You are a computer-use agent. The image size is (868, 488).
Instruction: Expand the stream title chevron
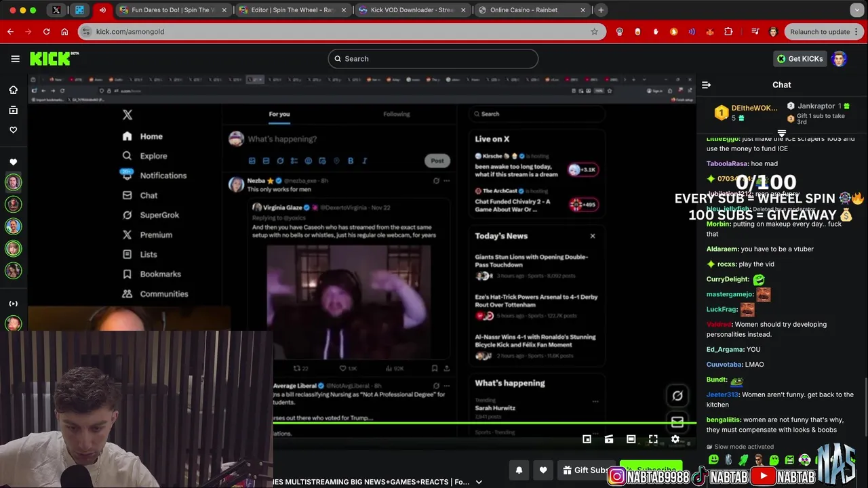coord(479,482)
